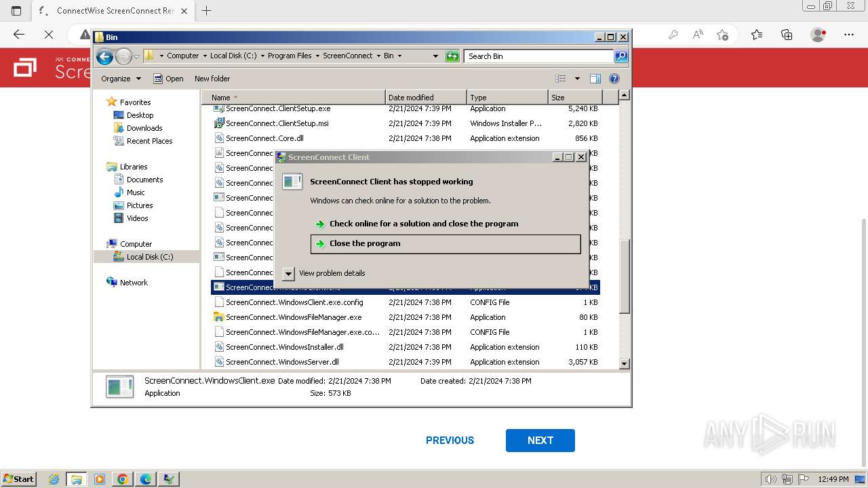Viewport: 868px width, 488px height.
Task: Open the Organize menu
Action: (121, 79)
